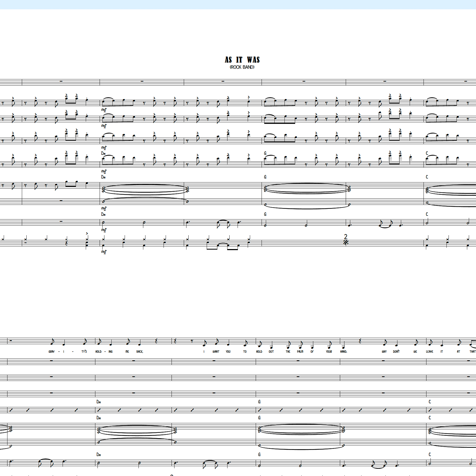Click the lyric syllable "TY'S"

pos(84,352)
